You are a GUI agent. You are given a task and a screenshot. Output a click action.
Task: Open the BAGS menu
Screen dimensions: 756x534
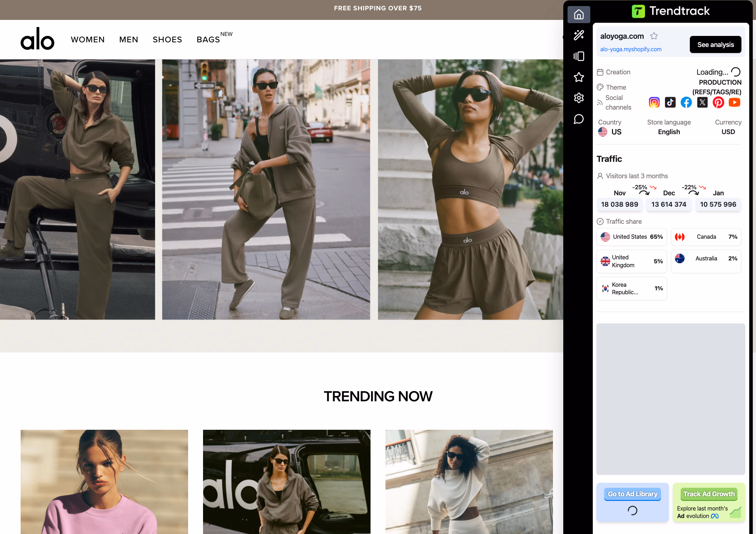coord(208,39)
